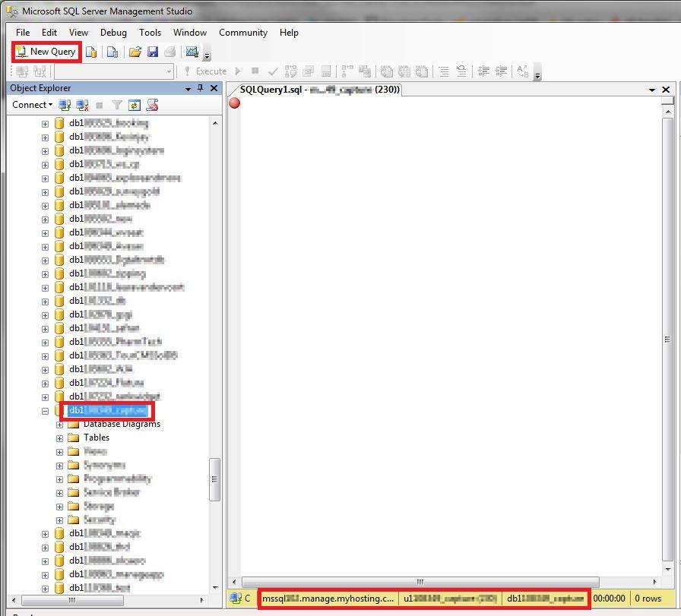Toggle Auto Hide pin on Object Explorer

200,88
